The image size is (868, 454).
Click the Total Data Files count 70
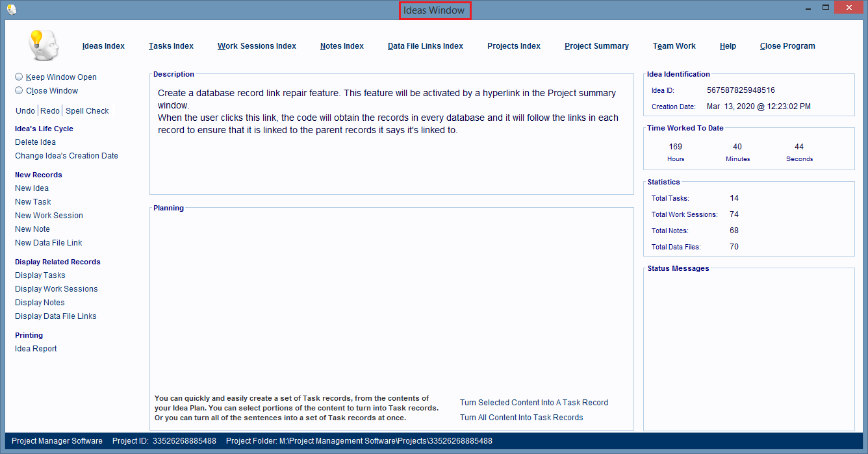(734, 247)
